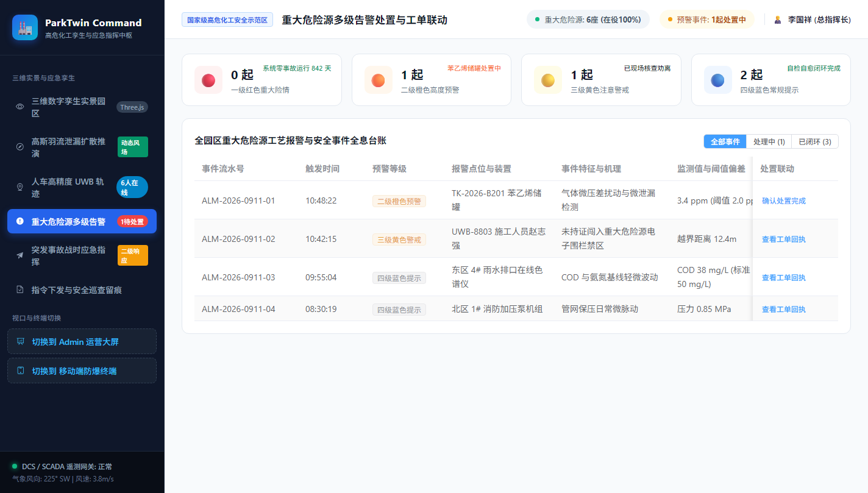Click 切换到 Admin 运营大屏 button

click(82, 341)
